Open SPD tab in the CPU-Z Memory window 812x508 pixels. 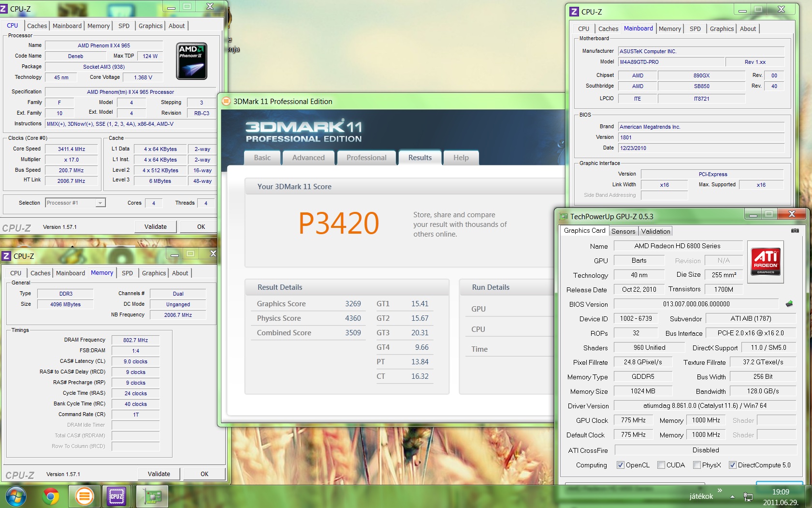click(x=127, y=273)
